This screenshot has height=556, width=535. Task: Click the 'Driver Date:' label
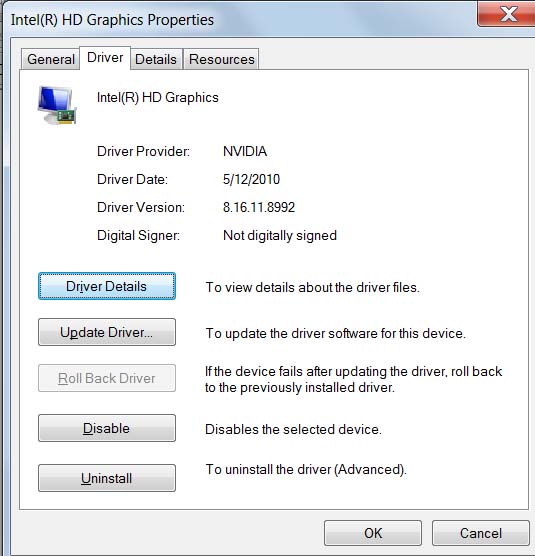click(x=132, y=179)
